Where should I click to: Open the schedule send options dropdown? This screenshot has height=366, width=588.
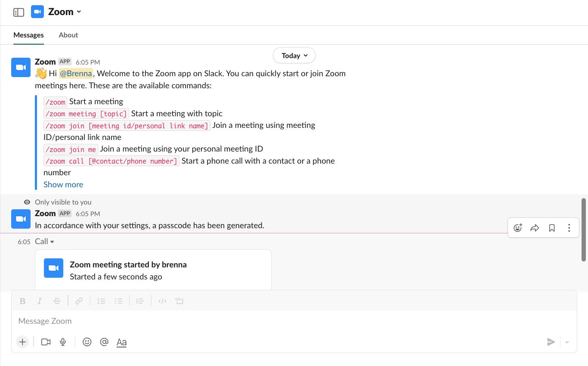click(x=567, y=342)
